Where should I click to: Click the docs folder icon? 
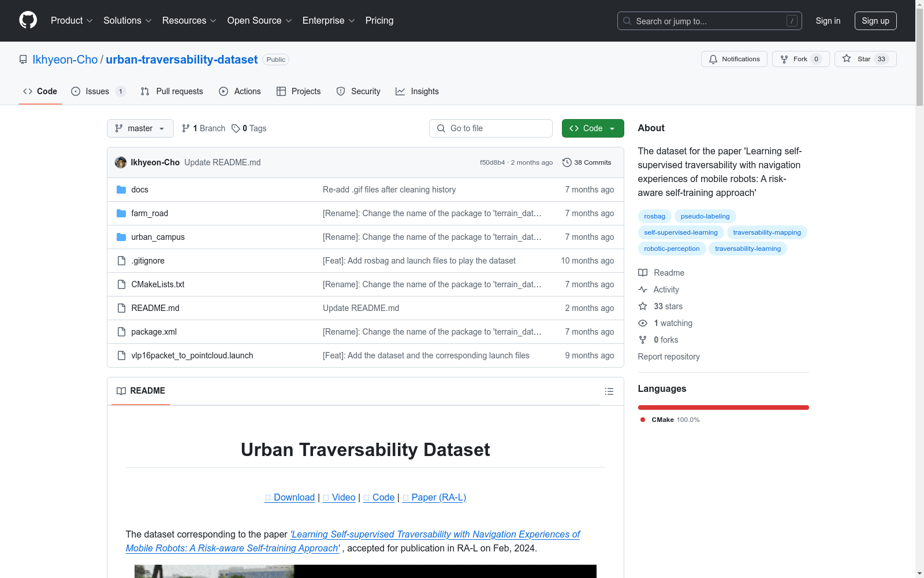(121, 190)
